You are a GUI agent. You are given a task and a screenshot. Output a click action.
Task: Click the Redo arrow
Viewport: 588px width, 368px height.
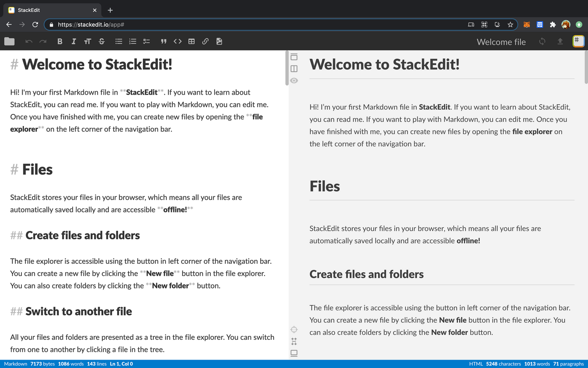click(x=43, y=41)
